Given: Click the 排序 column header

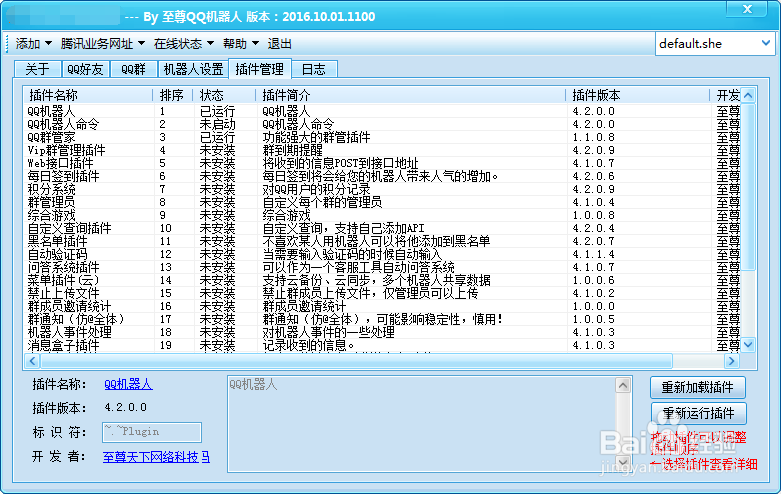Looking at the screenshot, I should (173, 95).
